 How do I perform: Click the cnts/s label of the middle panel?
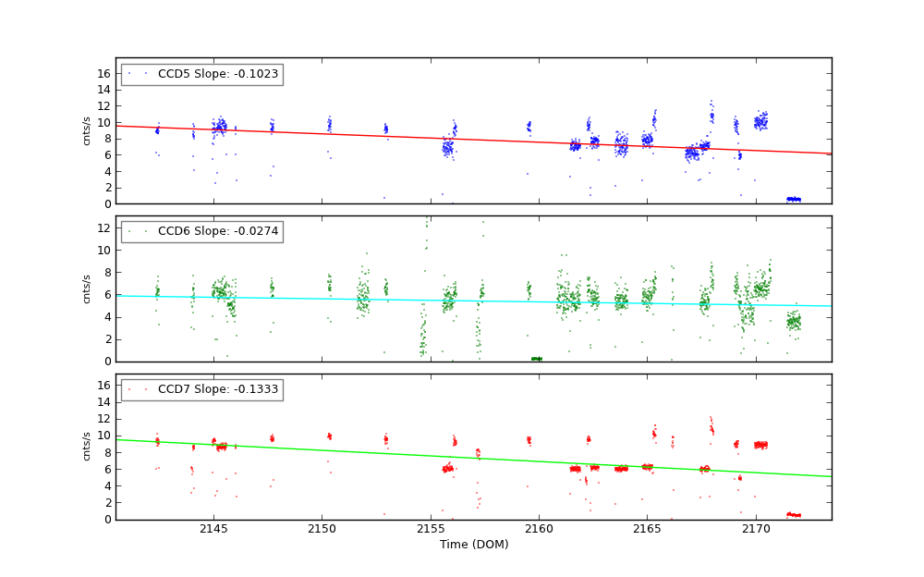click(x=87, y=288)
